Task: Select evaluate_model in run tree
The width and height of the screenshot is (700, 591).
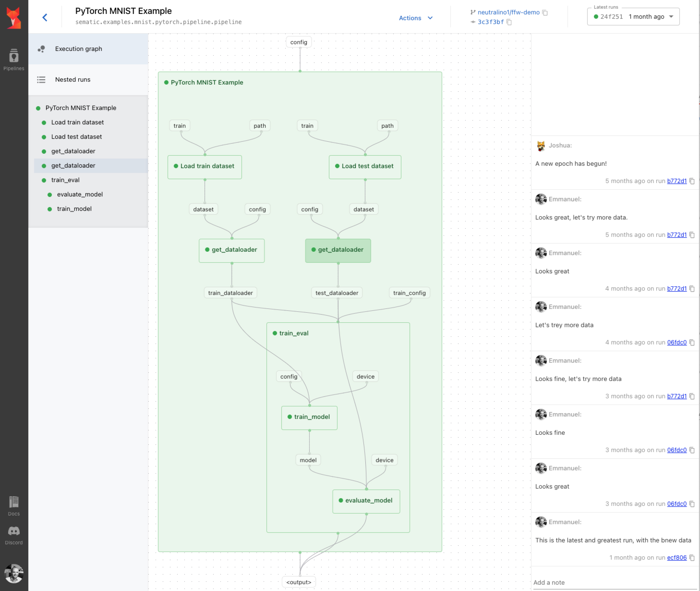Action: coord(80,194)
